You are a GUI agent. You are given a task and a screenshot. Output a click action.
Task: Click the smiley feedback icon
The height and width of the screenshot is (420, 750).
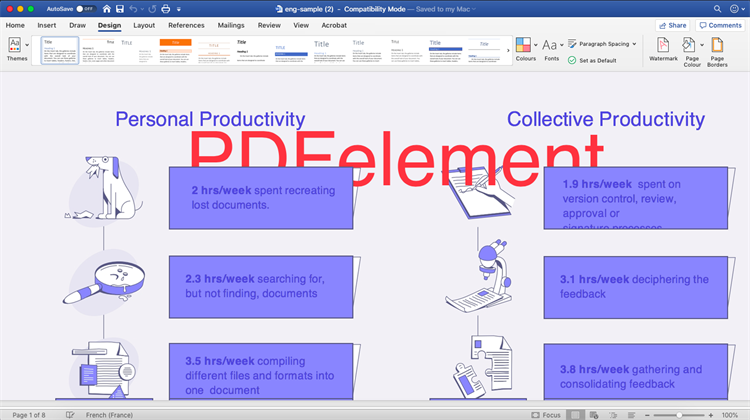point(734,9)
